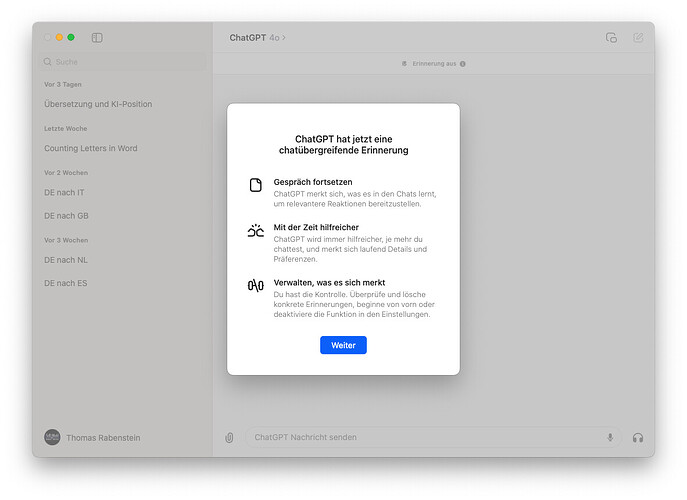Start a new chat with compose icon
This screenshot has width=687, height=500.
point(638,38)
